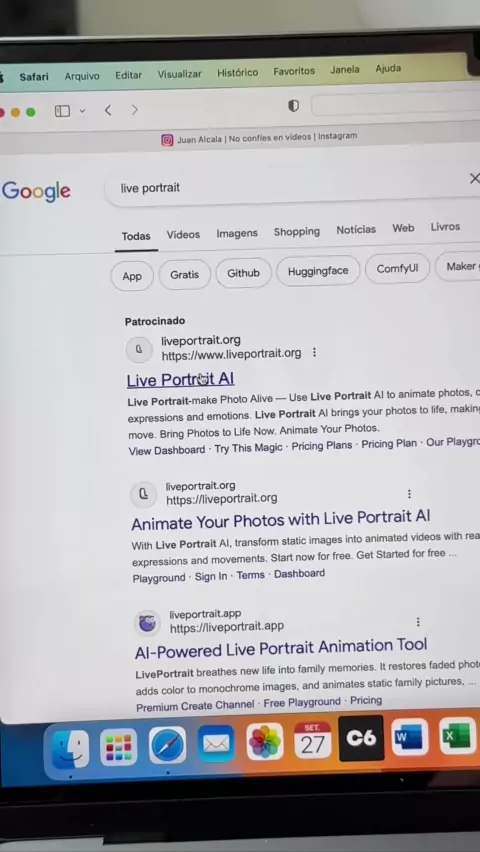Go back with the left arrow
This screenshot has width=480, height=852.
tap(108, 110)
